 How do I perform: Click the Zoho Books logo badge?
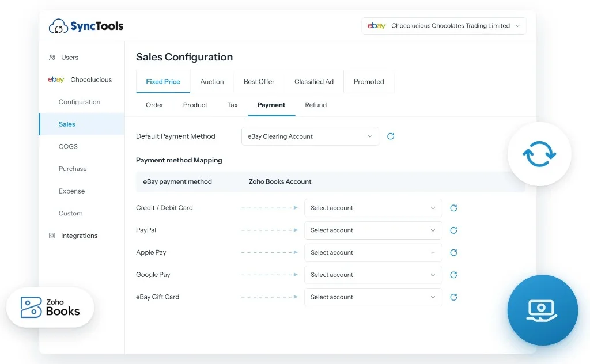[50, 307]
